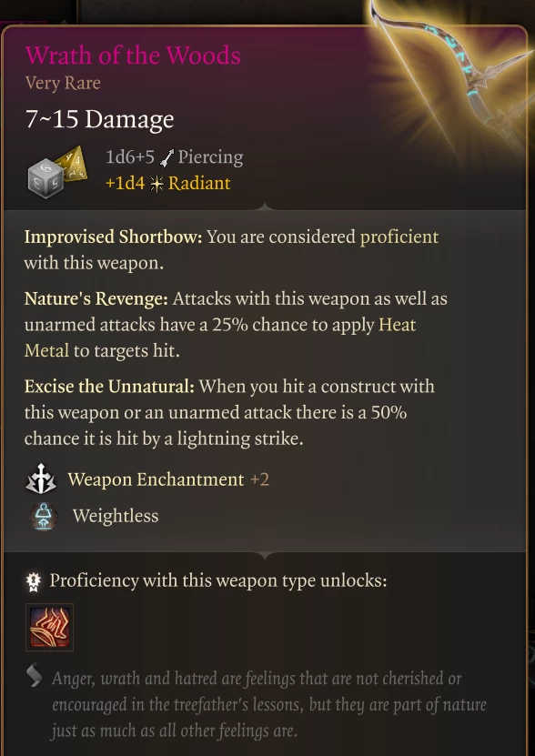
Task: Click the 'Very Rare' rarity label
Action: 63,84
